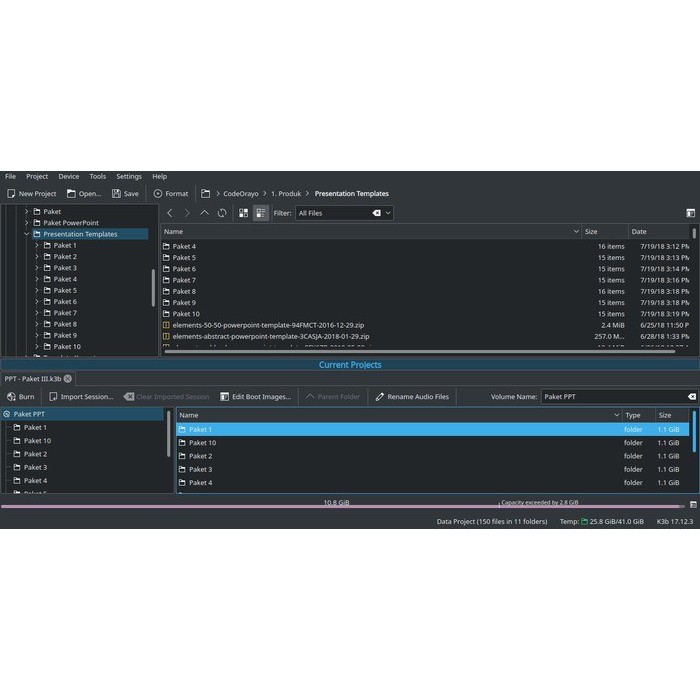Reload the file browser view
700x700 pixels.
(222, 213)
